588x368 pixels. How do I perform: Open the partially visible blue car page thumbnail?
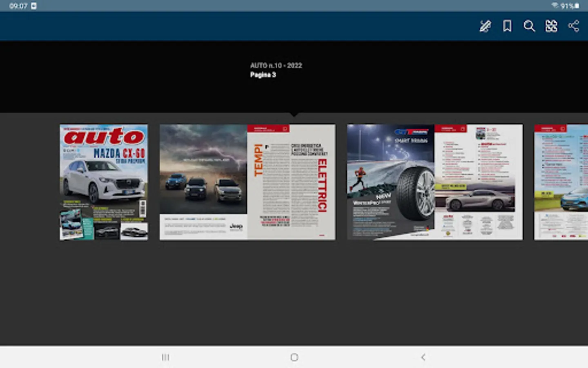click(x=561, y=182)
